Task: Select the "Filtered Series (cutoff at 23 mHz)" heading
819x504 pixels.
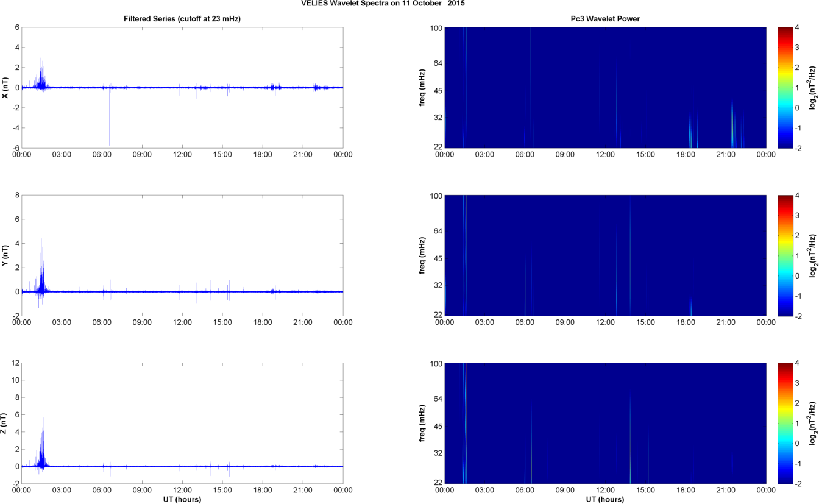Action: [182, 19]
